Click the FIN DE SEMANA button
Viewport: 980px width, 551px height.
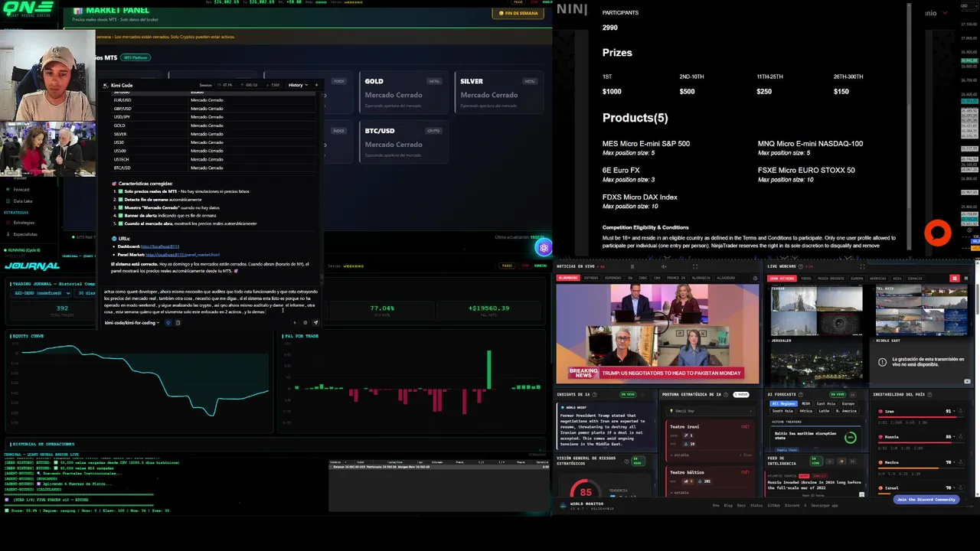(518, 13)
